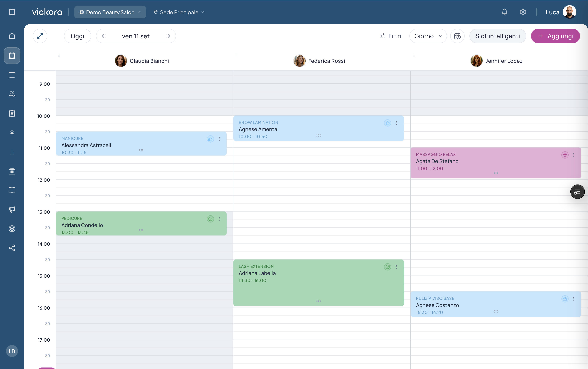Expand calendar to fullscreen with arrows icon

point(40,36)
